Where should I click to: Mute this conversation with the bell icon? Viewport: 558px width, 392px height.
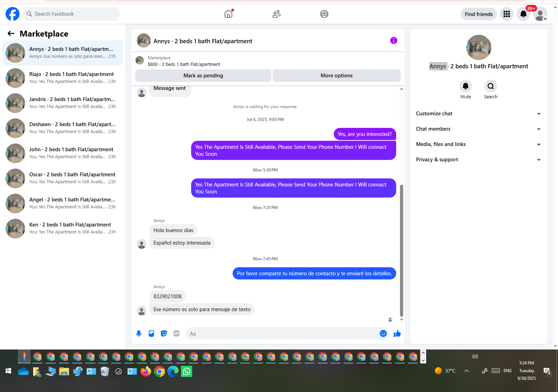466,86
